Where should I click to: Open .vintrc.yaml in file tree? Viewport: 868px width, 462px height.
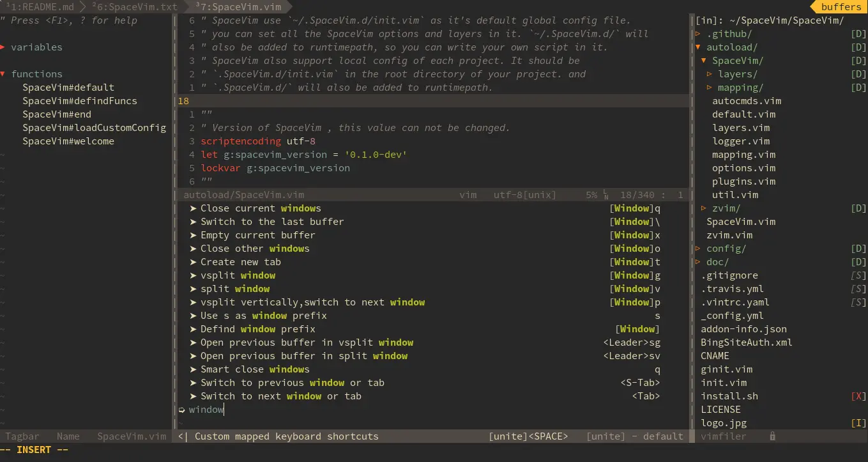pos(735,302)
